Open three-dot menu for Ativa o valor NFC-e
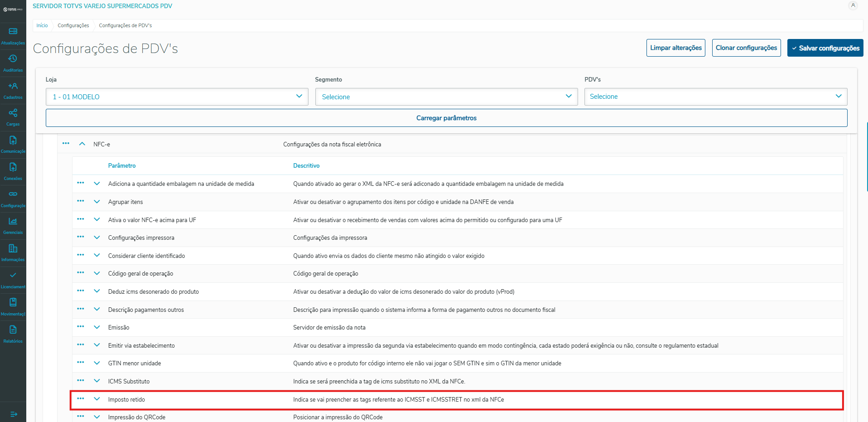Screen dimensions: 868x422 point(81,219)
